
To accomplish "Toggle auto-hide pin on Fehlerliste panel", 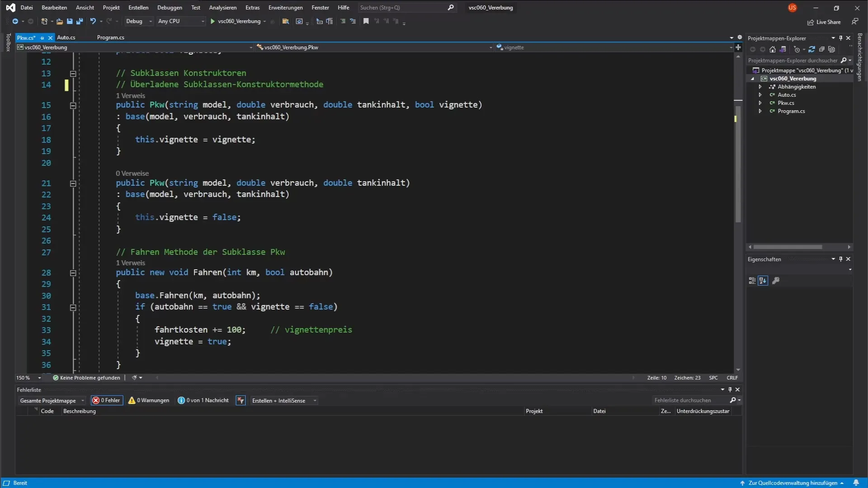I will coord(730,389).
